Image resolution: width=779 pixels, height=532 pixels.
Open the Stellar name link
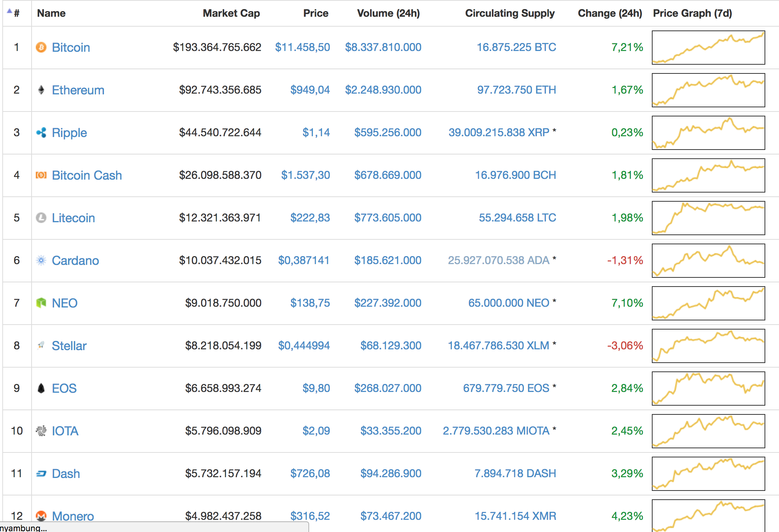click(69, 346)
